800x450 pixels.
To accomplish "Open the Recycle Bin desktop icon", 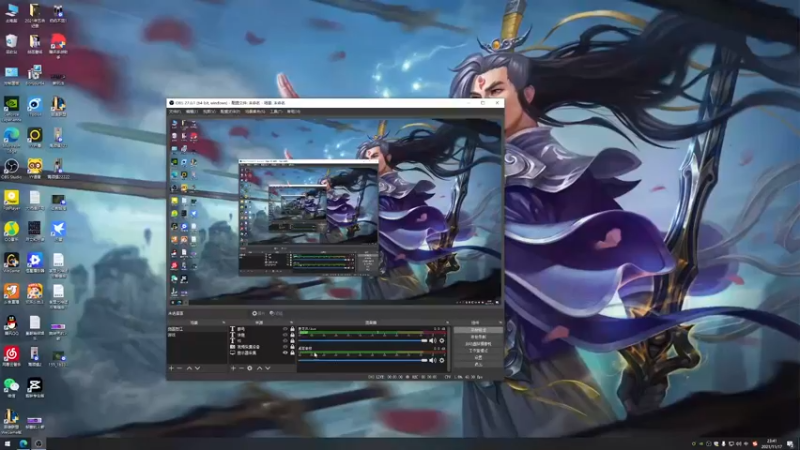I will tap(11, 43).
